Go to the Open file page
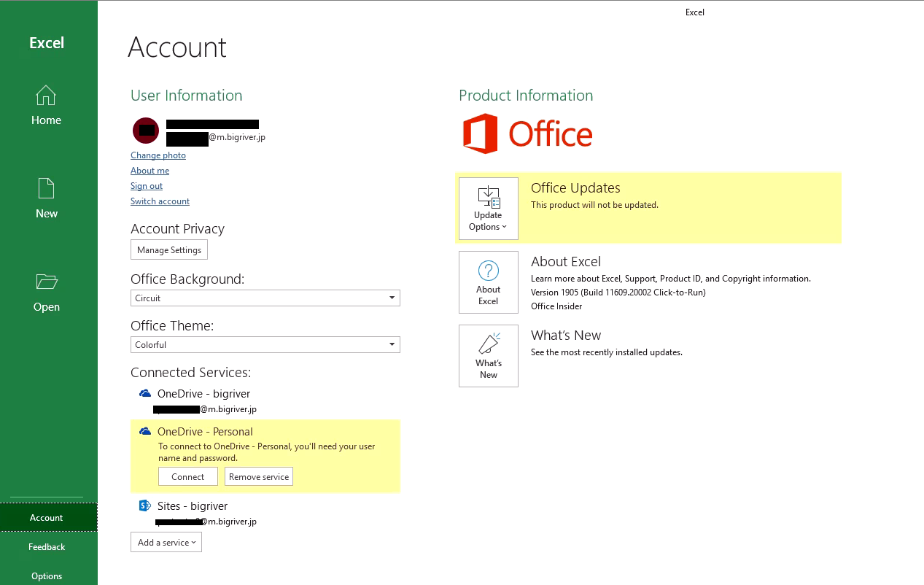Screen dimensions: 924x585 click(46, 292)
